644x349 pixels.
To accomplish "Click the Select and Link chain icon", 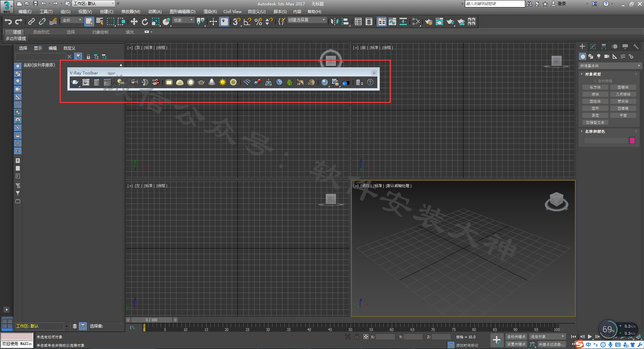I will coord(31,22).
